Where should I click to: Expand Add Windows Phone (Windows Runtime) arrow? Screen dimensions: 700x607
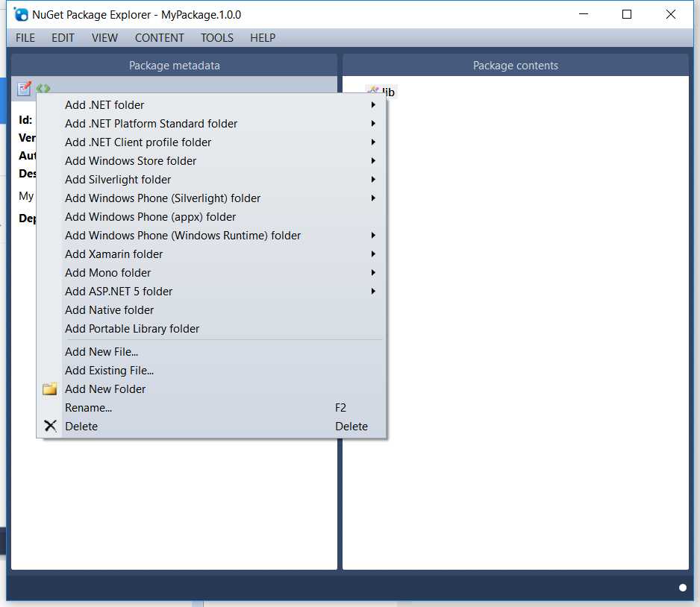tap(373, 236)
